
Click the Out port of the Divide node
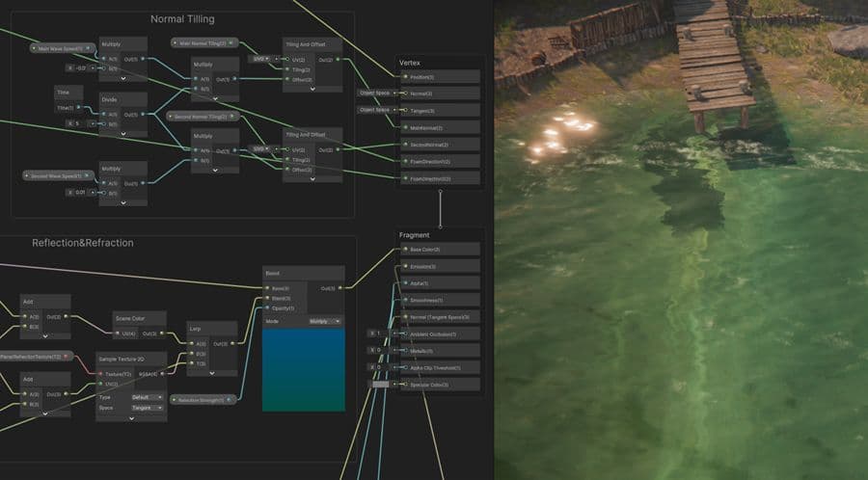(x=143, y=114)
